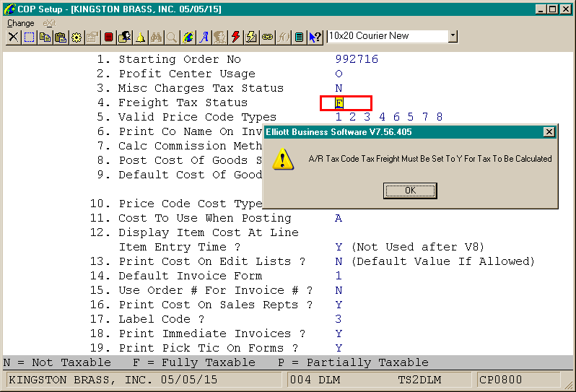
Task: Click the '(Default Value If Allowed)' note
Action: [442, 261]
